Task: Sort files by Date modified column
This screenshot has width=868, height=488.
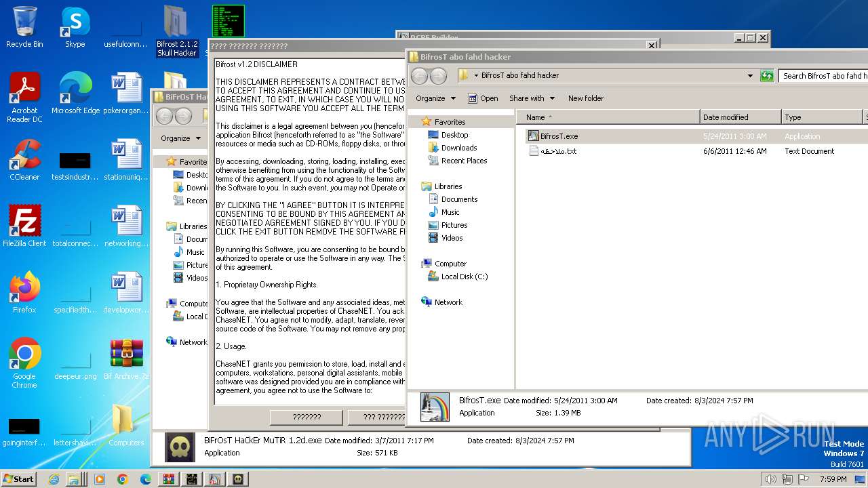Action: point(741,117)
